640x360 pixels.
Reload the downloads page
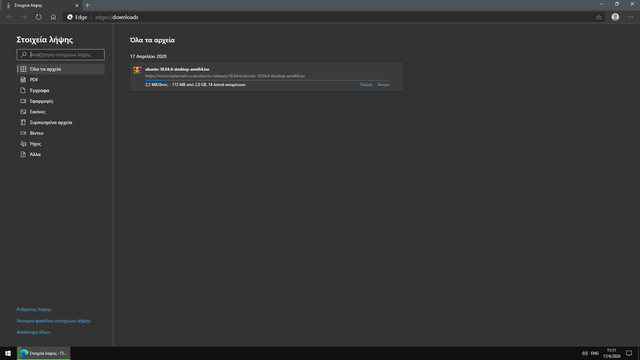coord(38,17)
